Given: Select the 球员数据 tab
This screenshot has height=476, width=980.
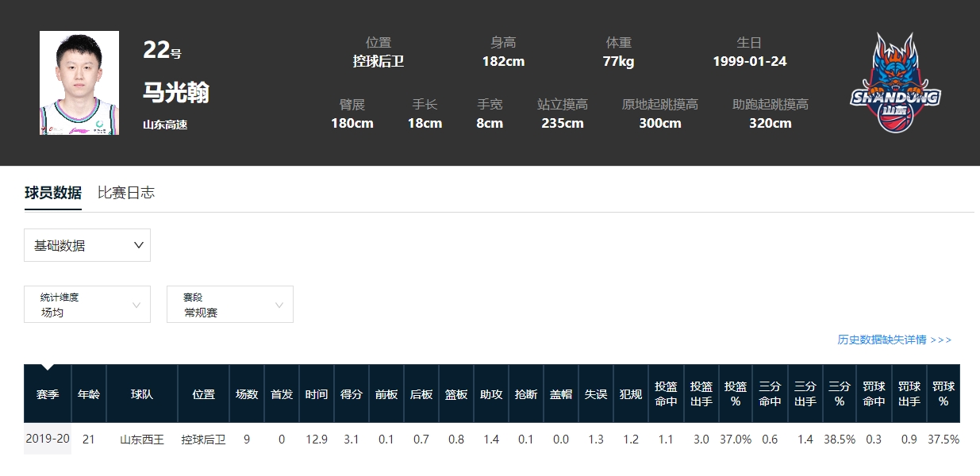Looking at the screenshot, I should pyautogui.click(x=53, y=193).
